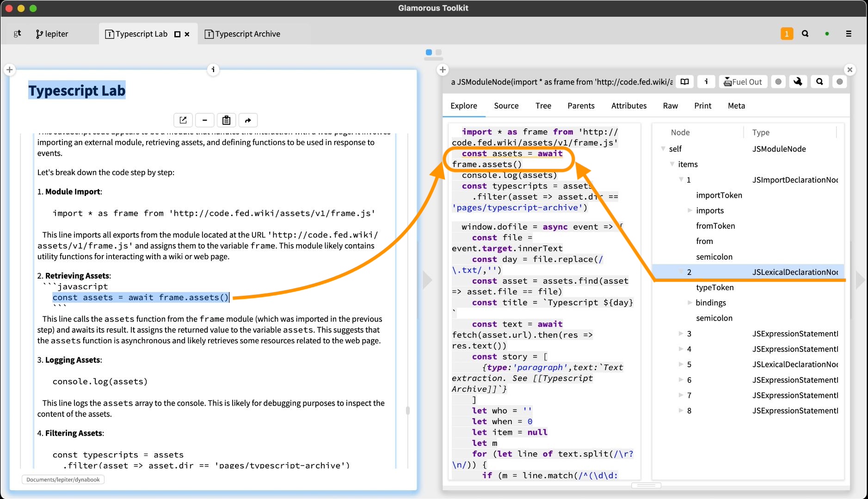Click the share arrow snippet button
This screenshot has width=868, height=499.
point(248,120)
